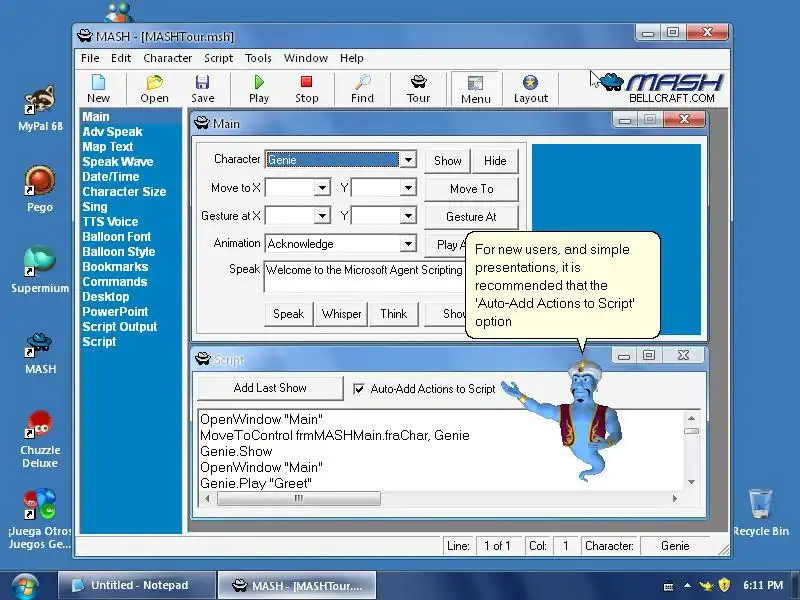Expand the Gesture at X dropdown
800x600 pixels.
pos(322,216)
